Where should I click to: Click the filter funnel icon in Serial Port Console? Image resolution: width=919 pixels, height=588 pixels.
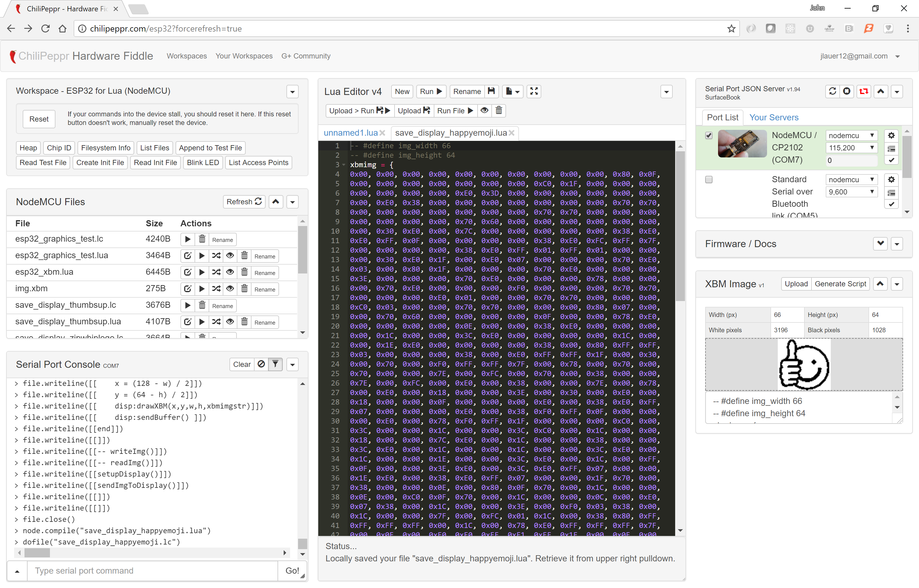[275, 364]
